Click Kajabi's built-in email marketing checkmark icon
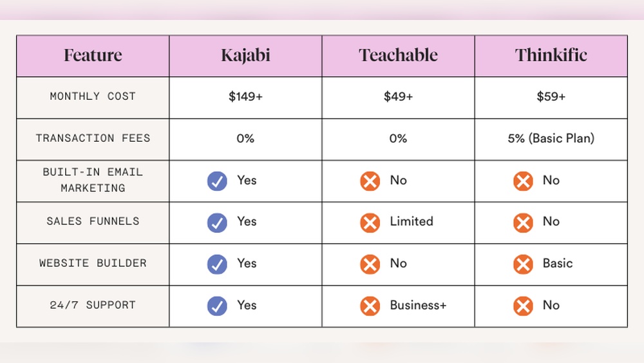Screen dimensions: 644x363 [217, 181]
